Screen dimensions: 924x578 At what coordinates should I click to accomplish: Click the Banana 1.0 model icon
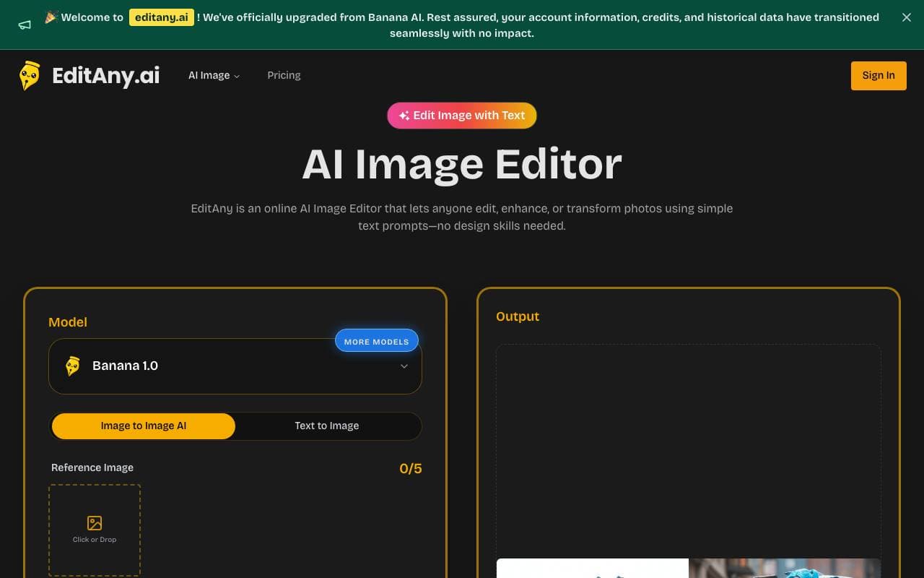tap(73, 366)
